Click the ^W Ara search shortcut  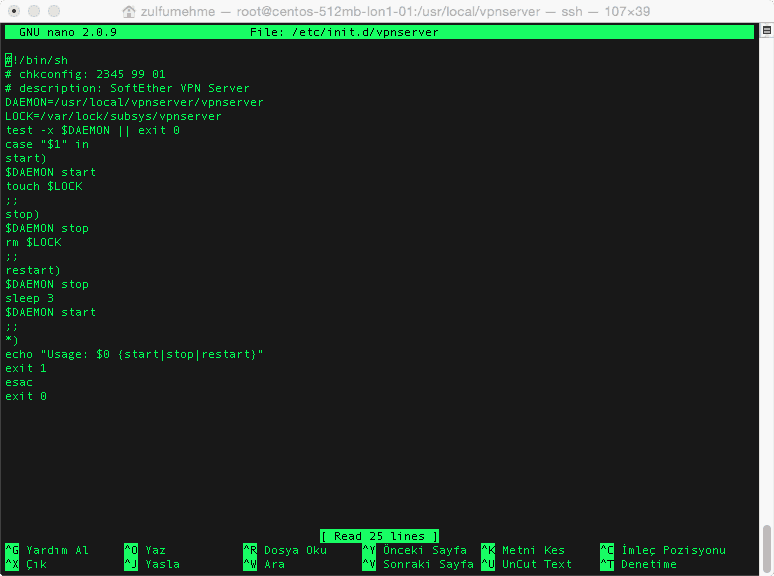(x=264, y=564)
